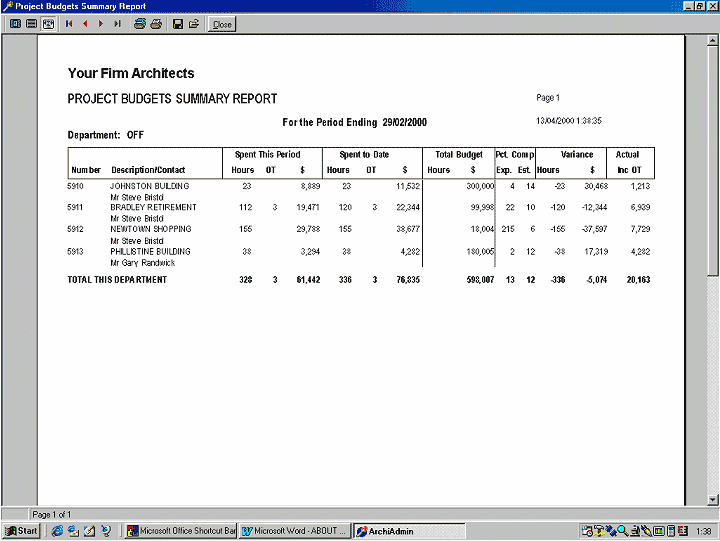The height and width of the screenshot is (541, 720).
Task: Print the report using printer icon
Action: click(x=156, y=23)
